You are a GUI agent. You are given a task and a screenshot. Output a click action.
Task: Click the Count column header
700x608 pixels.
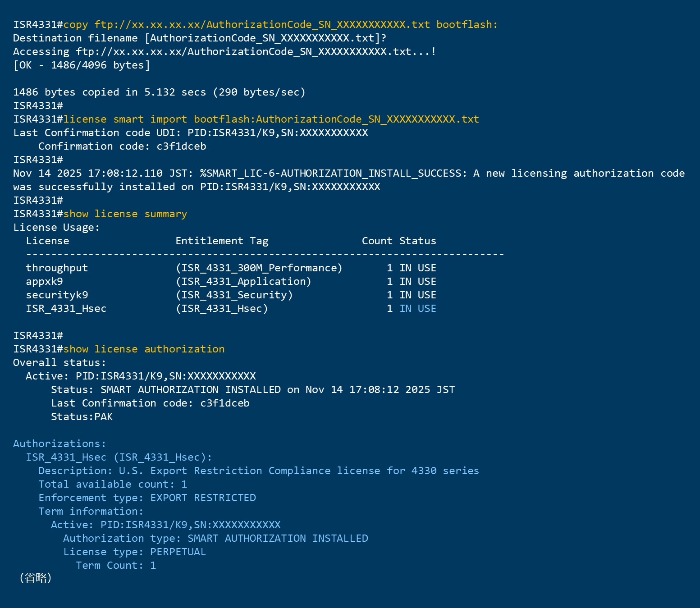[x=377, y=241]
